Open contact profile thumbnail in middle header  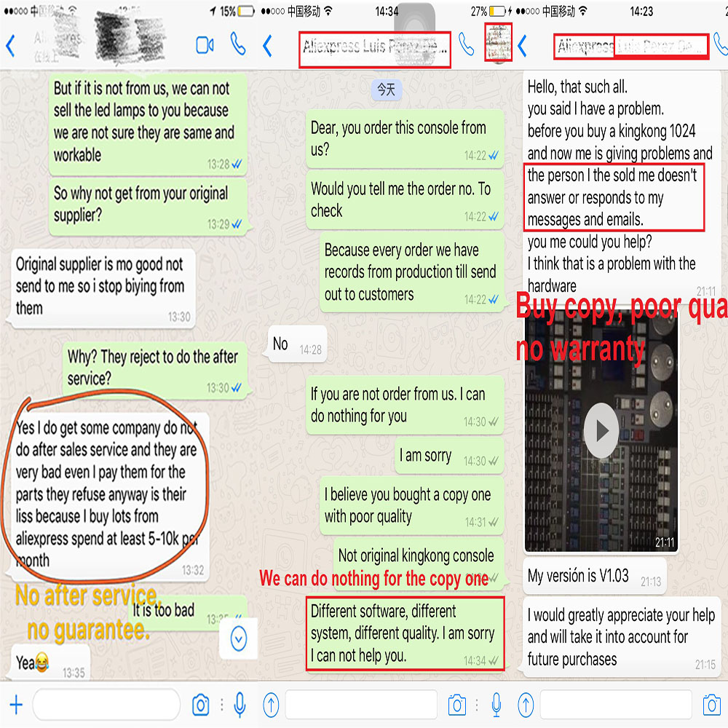pyautogui.click(x=498, y=42)
